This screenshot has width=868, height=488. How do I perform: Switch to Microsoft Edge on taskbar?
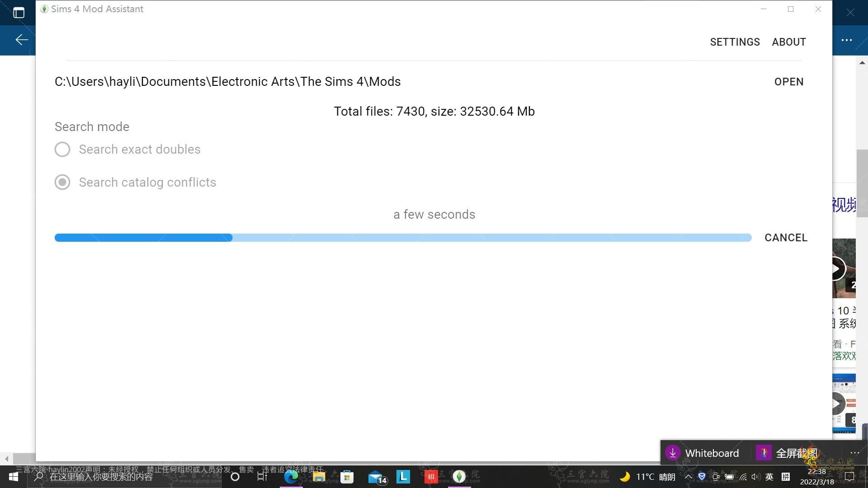291,477
